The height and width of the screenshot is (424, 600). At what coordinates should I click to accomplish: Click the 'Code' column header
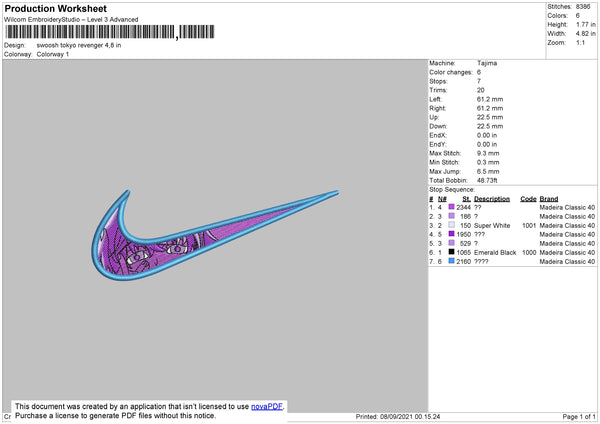point(528,199)
